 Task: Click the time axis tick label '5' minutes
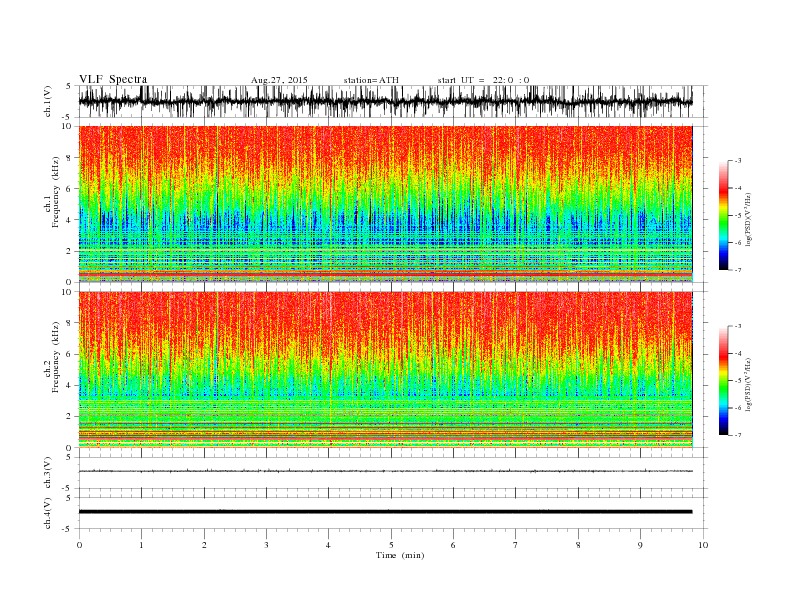pos(391,545)
